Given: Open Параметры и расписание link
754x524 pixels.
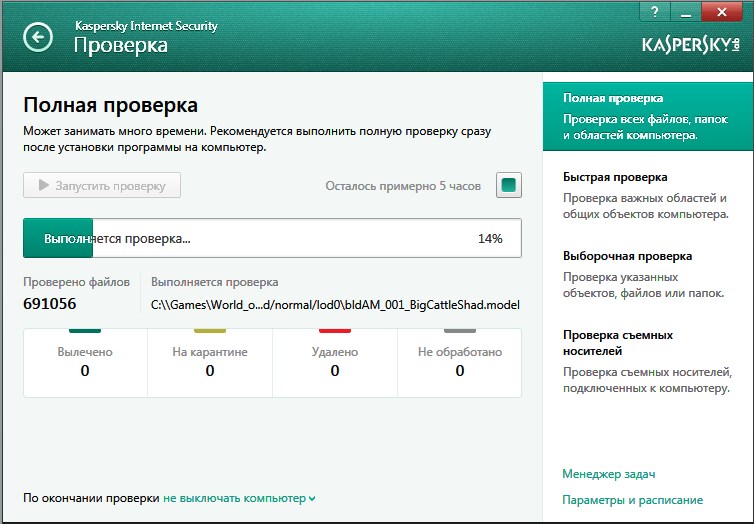Looking at the screenshot, I should click(633, 500).
